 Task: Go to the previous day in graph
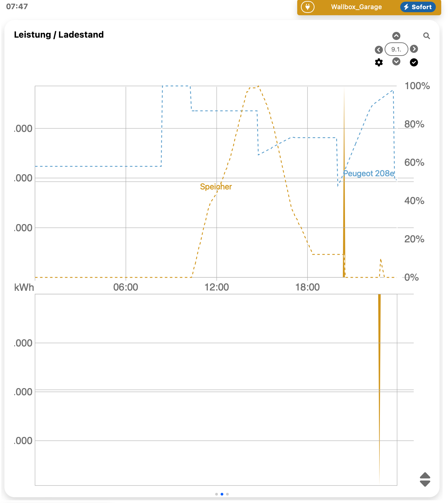[379, 50]
